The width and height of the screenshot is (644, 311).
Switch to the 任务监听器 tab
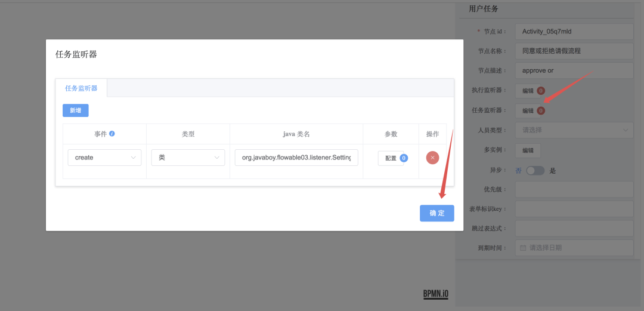(x=81, y=88)
